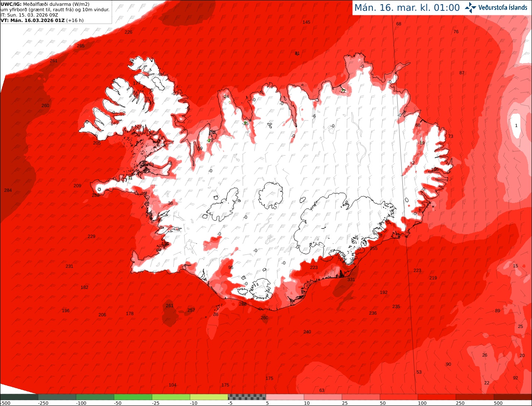Viewport: 532px width, 406px height.
Task: Click map value 92 in bottom right corner
Action: coord(515,378)
